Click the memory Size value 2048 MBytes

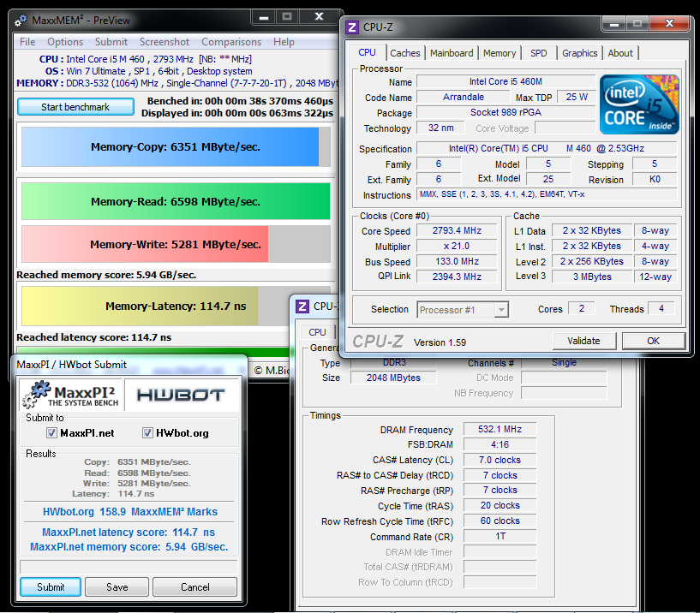pyautogui.click(x=393, y=378)
